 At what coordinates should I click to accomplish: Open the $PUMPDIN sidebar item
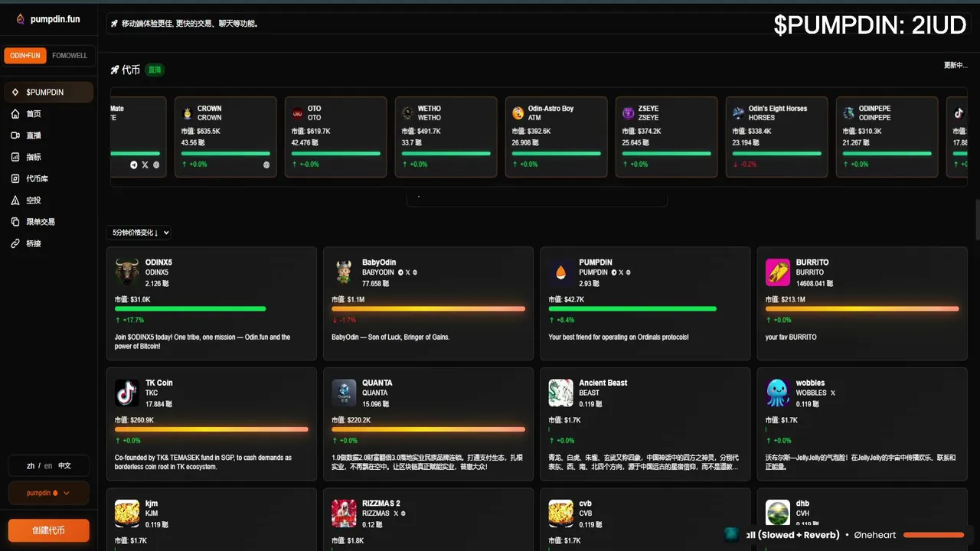48,92
